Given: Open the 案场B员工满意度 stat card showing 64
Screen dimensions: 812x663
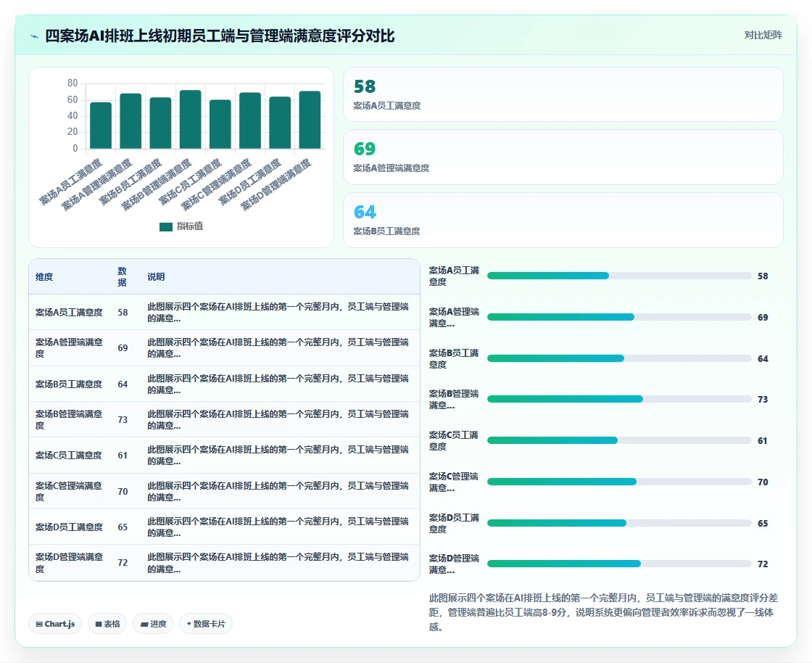Looking at the screenshot, I should point(563,220).
